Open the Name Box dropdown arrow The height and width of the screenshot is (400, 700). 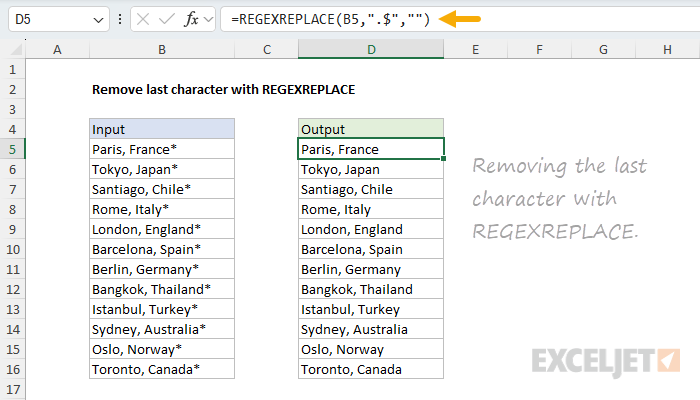tap(98, 20)
